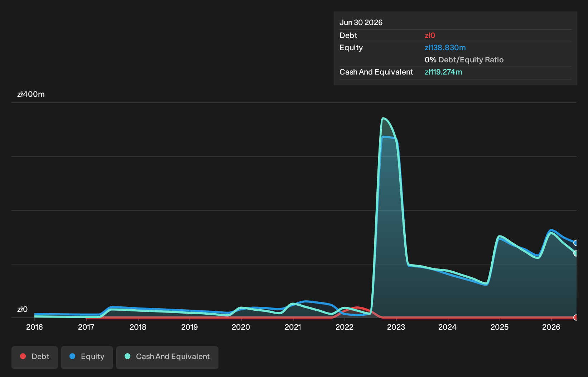Click the 0% Debt/Equity Ratio text
This screenshot has height=377, width=588.
464,60
